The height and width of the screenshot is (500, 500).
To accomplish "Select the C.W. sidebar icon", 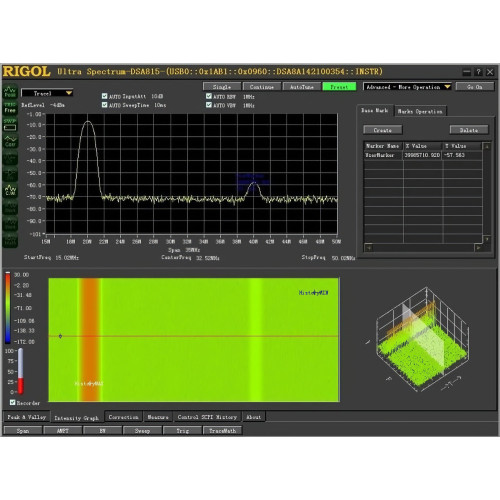I will tap(10, 190).
